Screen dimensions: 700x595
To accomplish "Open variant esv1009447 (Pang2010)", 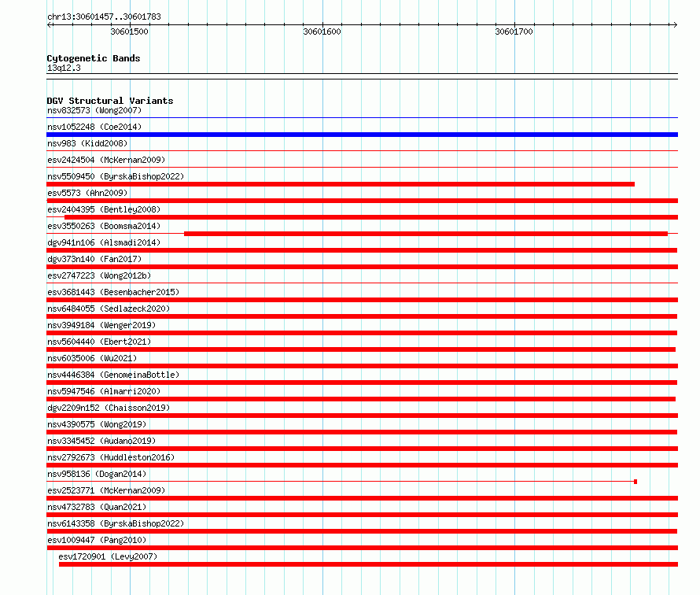I will click(97, 540).
